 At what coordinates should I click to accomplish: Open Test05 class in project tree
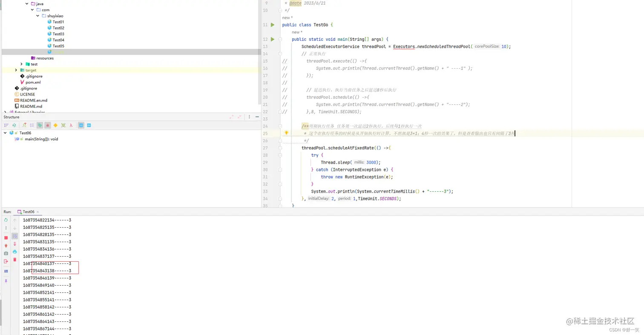[56, 46]
